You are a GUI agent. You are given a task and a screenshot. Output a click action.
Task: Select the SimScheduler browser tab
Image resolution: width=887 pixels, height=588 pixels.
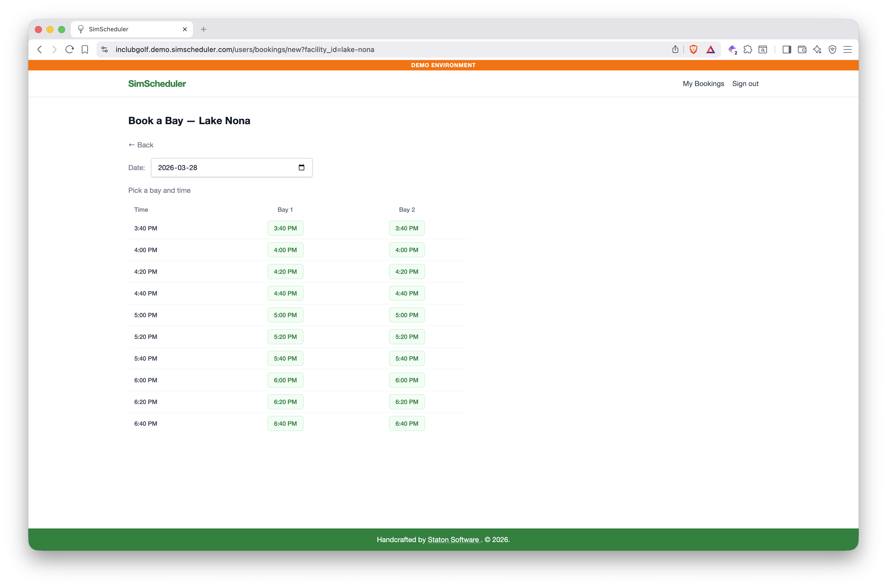128,29
